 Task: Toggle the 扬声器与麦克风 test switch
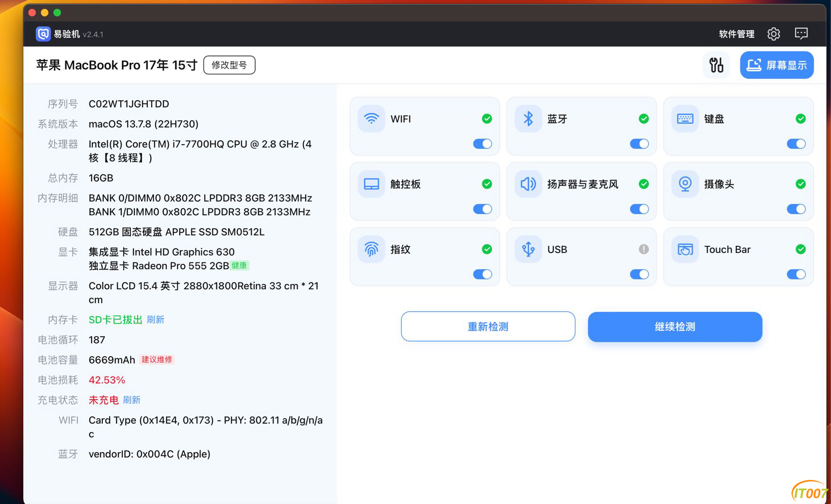pos(639,209)
